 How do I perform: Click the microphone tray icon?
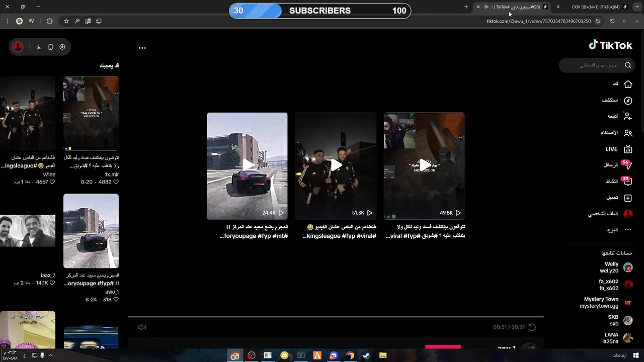click(42, 355)
